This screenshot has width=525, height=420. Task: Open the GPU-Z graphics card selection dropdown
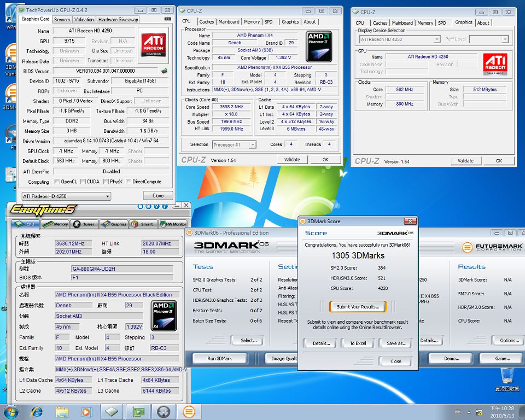(x=66, y=196)
